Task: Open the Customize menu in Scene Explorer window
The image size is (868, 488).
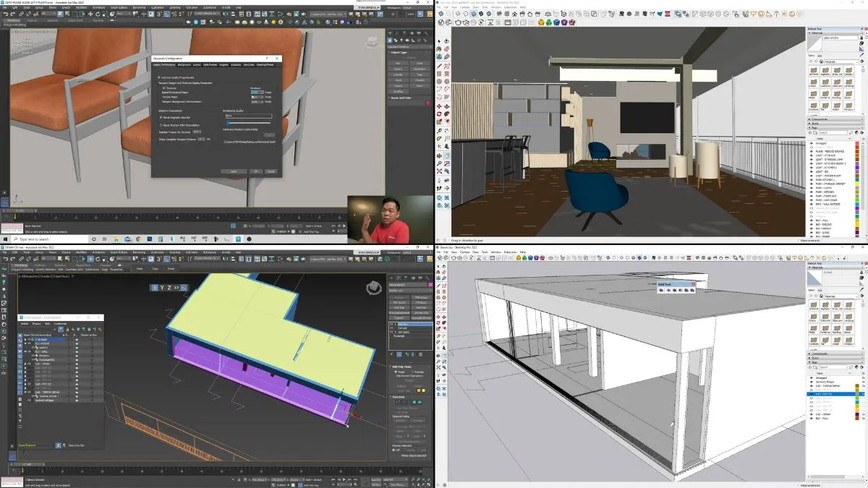Action: 61,323
